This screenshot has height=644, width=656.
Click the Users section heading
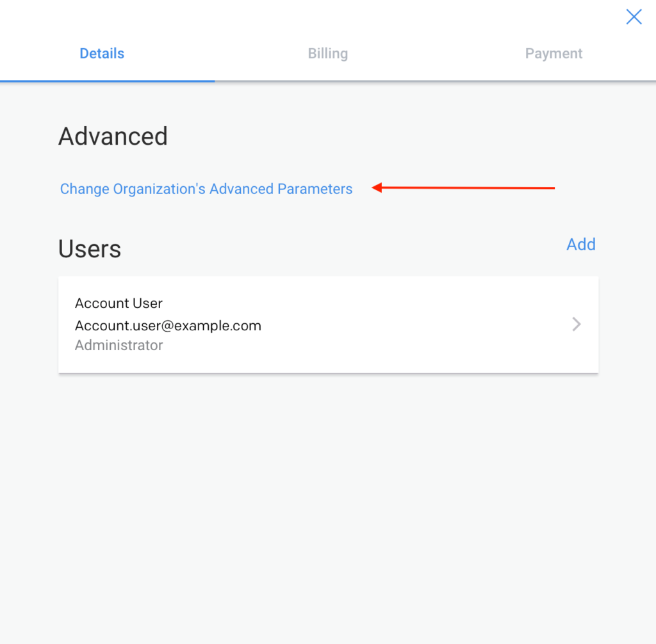[x=90, y=249]
